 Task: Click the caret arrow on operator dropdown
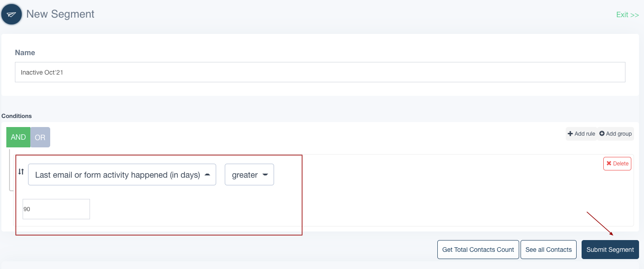[265, 175]
